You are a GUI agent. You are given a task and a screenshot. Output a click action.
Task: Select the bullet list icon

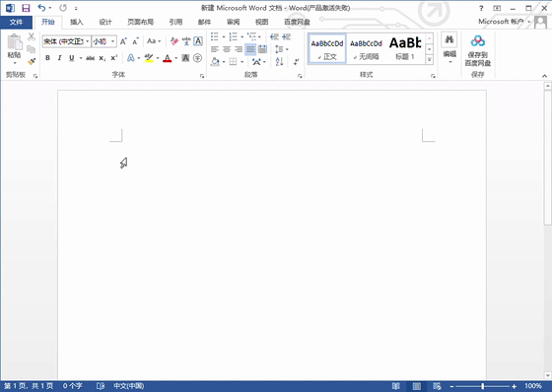point(215,36)
